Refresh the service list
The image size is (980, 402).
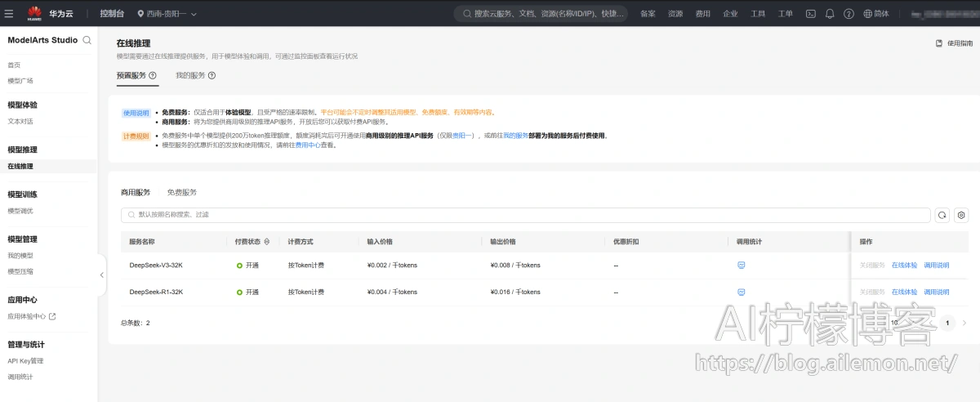[942, 215]
